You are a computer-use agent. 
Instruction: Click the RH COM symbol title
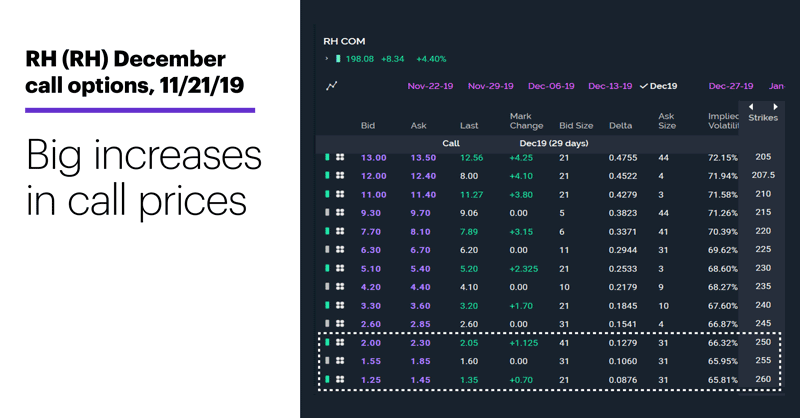click(x=344, y=41)
